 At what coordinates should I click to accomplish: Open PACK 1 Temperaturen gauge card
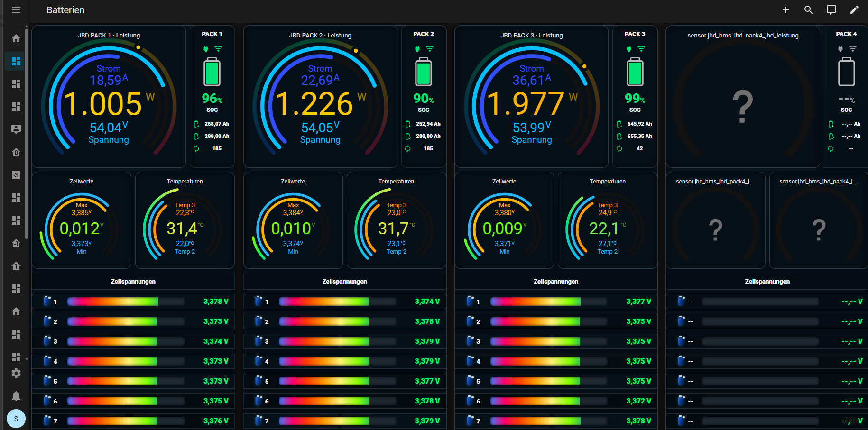tap(185, 220)
